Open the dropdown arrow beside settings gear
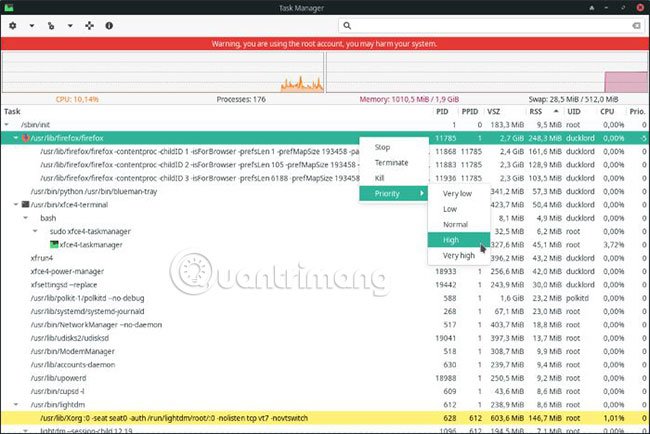The image size is (650, 434). [x=32, y=26]
